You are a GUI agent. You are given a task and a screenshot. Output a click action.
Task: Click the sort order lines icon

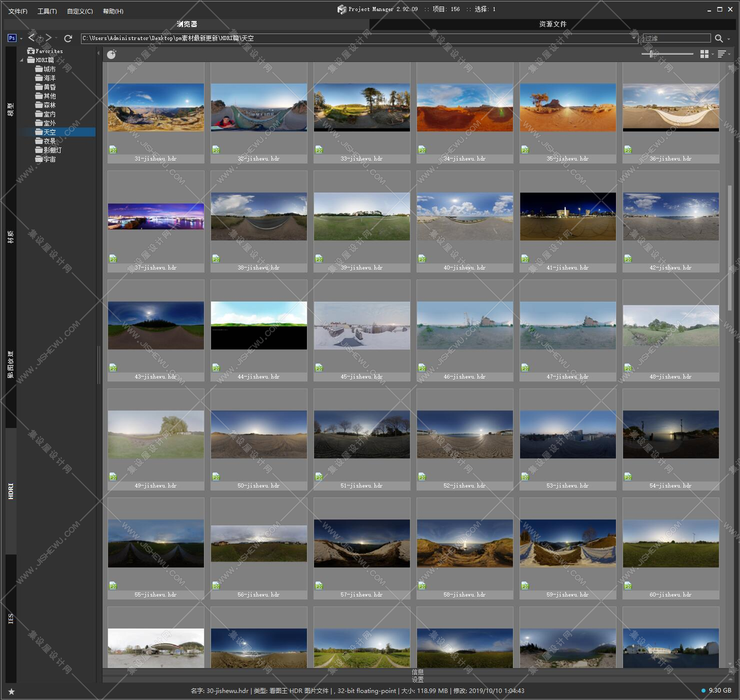pyautogui.click(x=721, y=54)
